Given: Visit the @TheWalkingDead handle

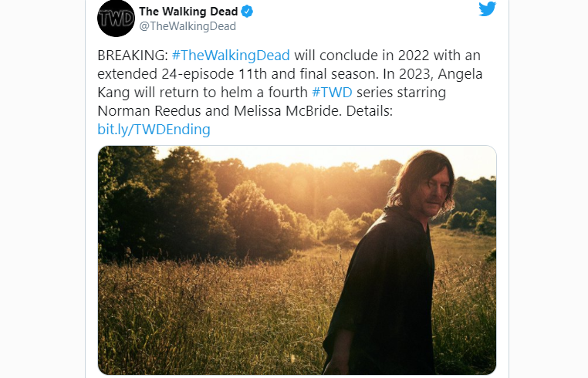Looking at the screenshot, I should pyautogui.click(x=188, y=26).
